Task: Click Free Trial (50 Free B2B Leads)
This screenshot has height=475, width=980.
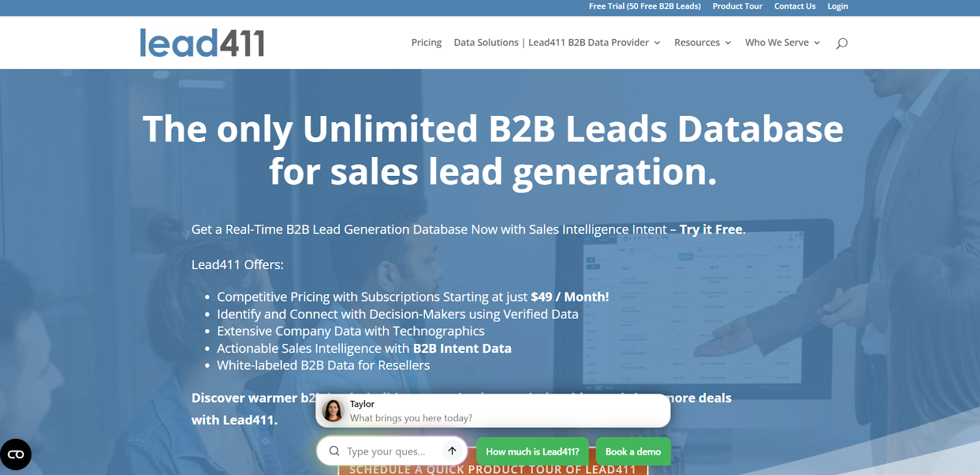Action: (644, 6)
